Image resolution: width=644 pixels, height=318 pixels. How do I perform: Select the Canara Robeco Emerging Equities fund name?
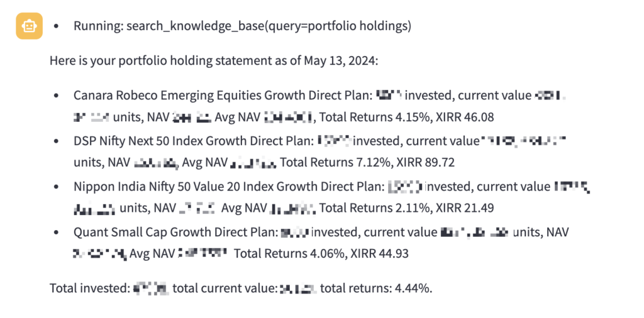(222, 95)
